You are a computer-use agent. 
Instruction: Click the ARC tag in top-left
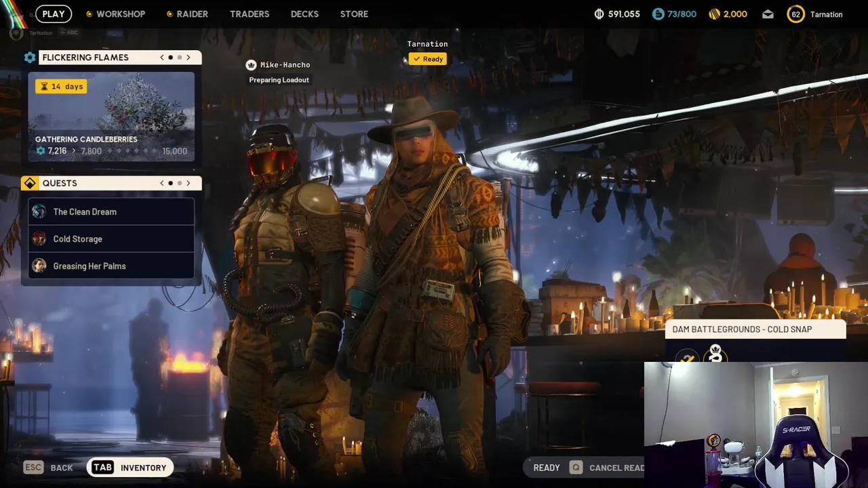69,33
